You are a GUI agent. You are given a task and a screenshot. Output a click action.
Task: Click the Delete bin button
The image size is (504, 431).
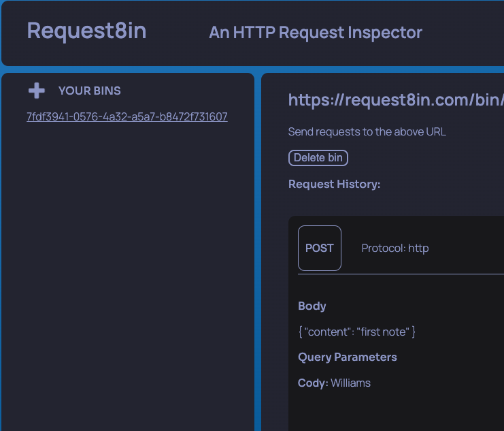(x=318, y=158)
